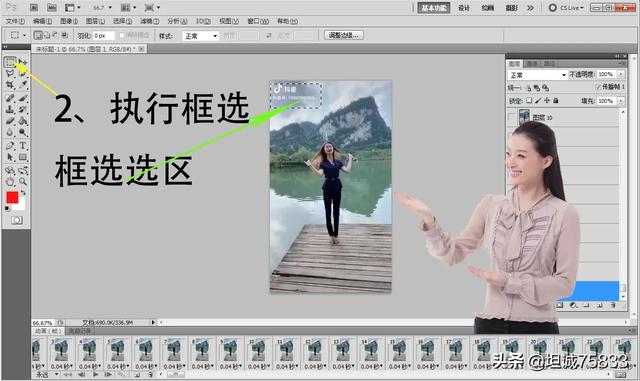This screenshot has width=640, height=381.
Task: Select the 3D Object Rotate tool
Action: (10, 170)
